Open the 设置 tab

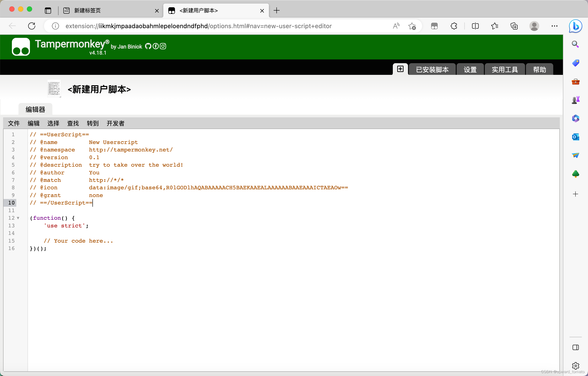470,70
